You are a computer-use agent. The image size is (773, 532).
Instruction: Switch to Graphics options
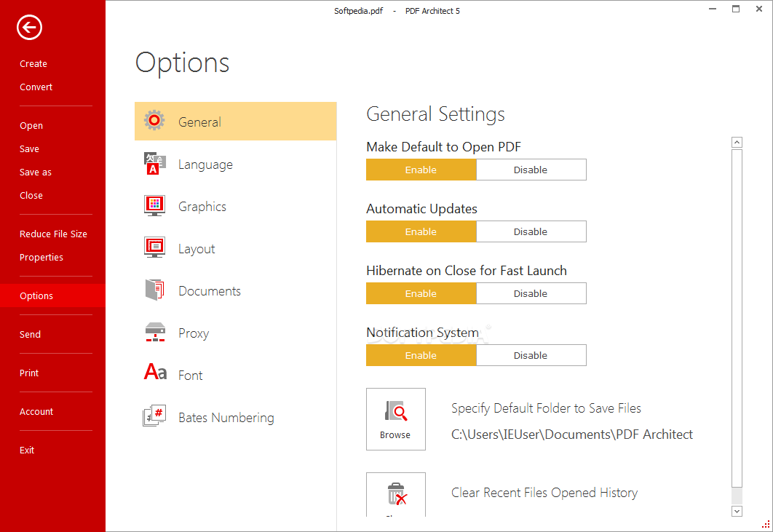pos(236,207)
